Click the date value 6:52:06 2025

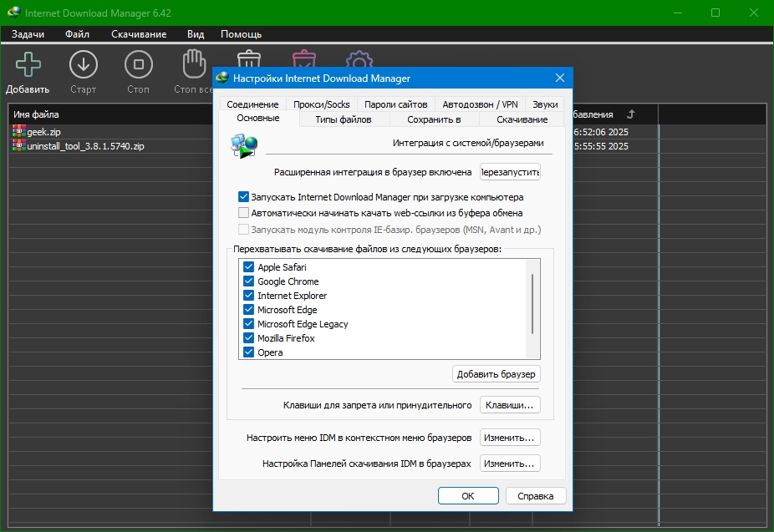coord(601,132)
